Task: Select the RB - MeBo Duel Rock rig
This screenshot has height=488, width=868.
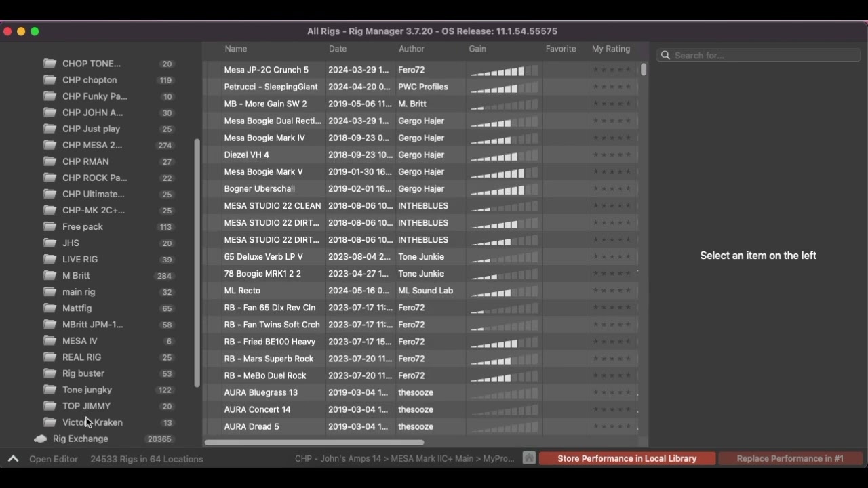Action: [265, 375]
